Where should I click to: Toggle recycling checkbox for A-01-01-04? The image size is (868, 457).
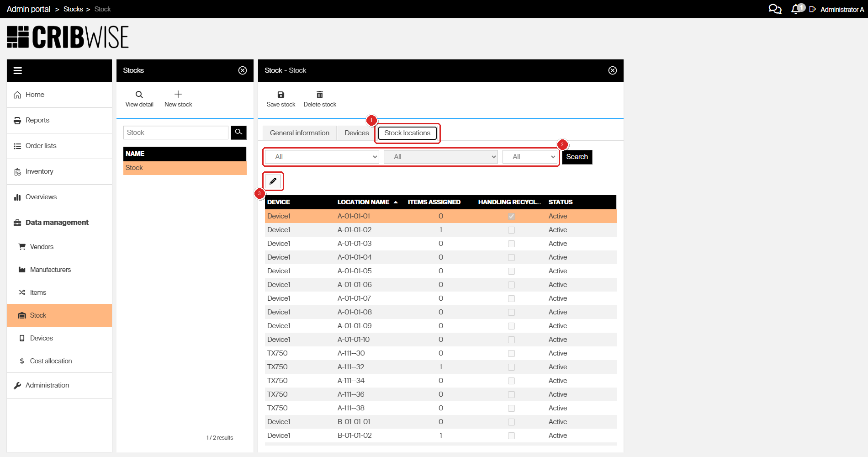(x=511, y=257)
